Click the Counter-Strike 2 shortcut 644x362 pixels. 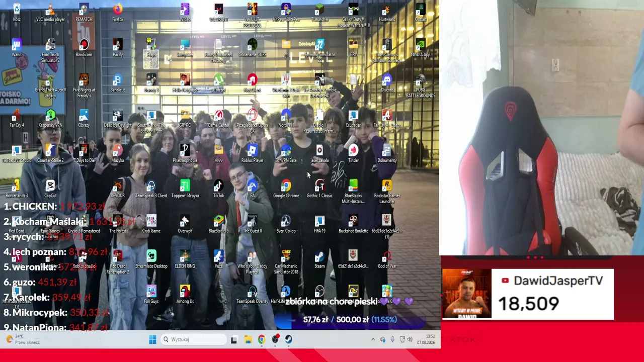[x=50, y=154]
